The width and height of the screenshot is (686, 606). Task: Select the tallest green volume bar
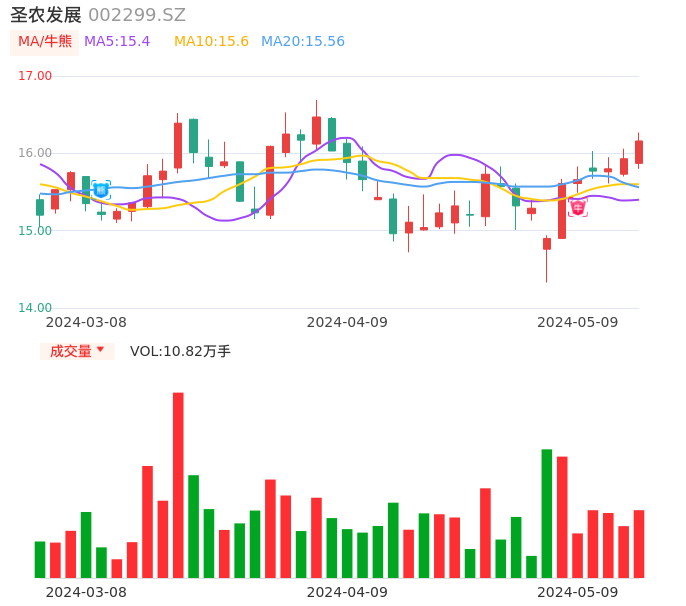547,513
